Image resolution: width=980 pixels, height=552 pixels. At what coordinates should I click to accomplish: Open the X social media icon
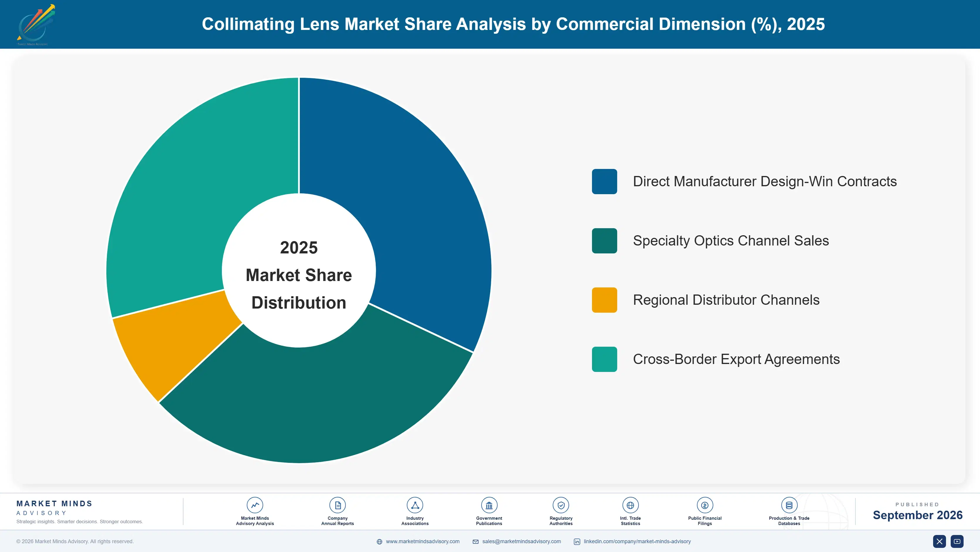[939, 541]
